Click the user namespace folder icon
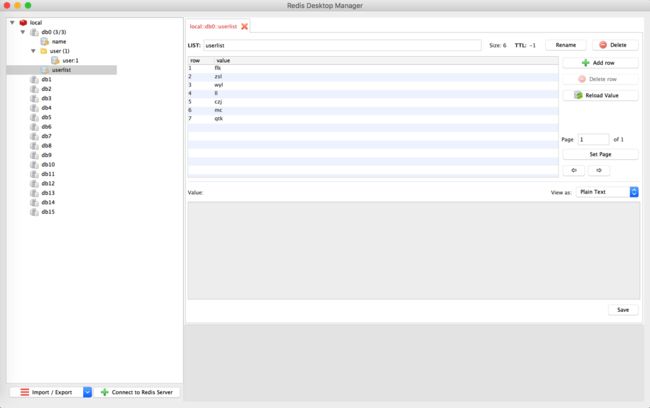This screenshot has width=650, height=408. point(44,51)
